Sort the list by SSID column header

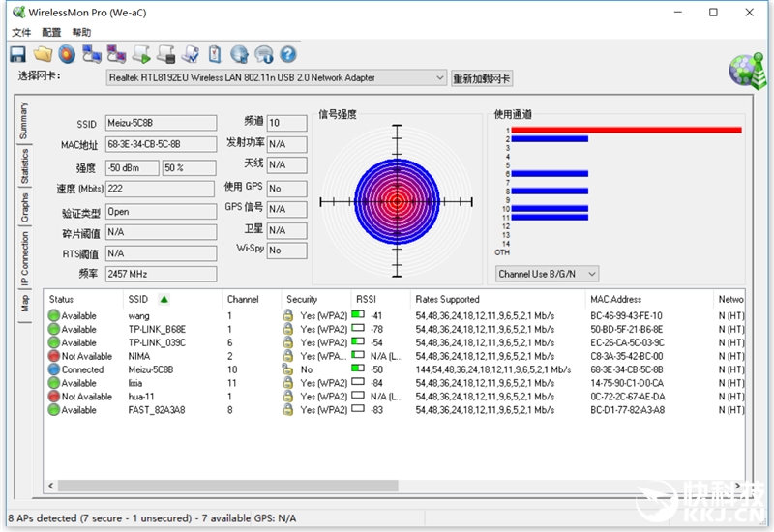[x=137, y=300]
